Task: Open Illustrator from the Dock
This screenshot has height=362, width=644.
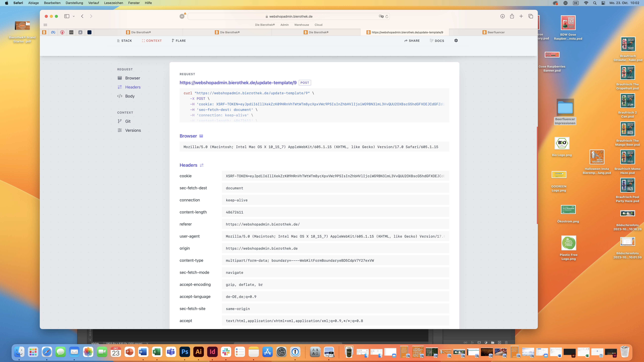Action: coord(198,352)
